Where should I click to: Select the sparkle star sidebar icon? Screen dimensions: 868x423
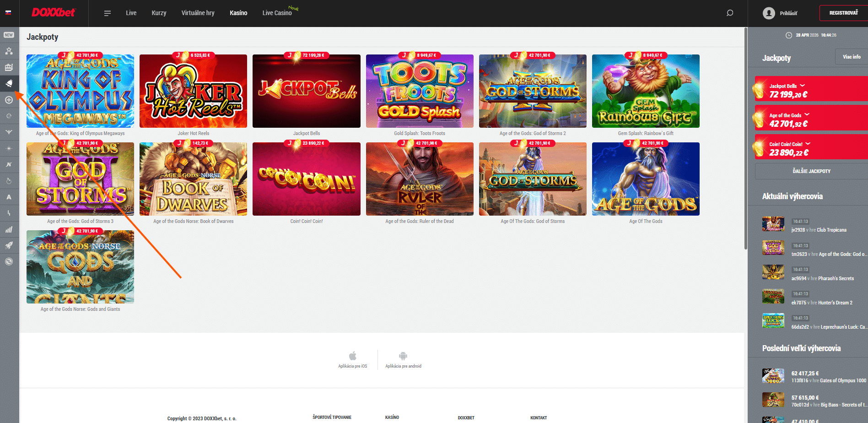click(x=9, y=148)
